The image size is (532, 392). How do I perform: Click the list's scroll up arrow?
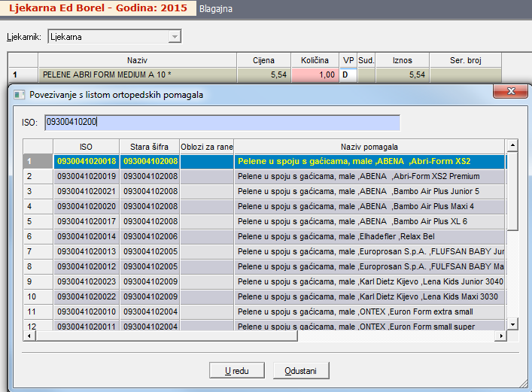(512, 146)
